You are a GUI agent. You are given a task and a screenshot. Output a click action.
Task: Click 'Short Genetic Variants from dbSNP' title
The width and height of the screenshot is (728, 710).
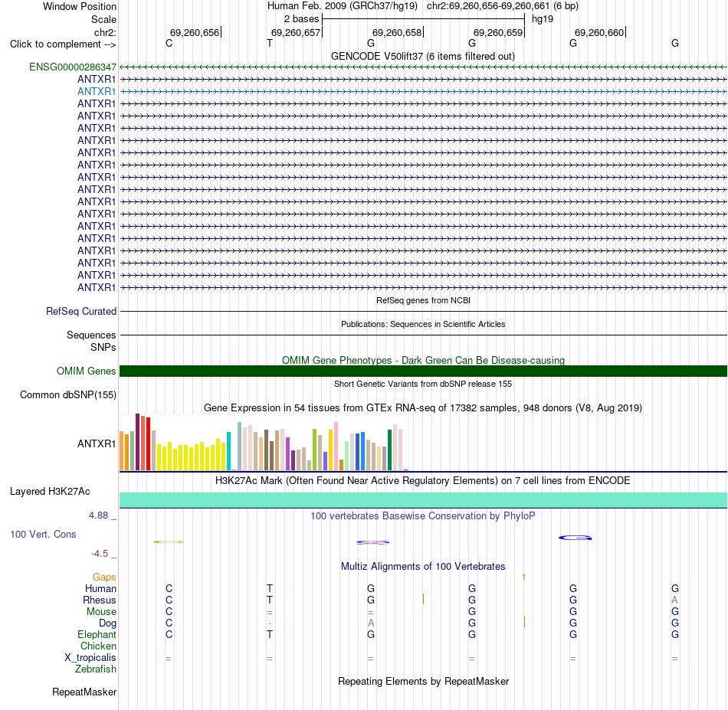point(423,384)
